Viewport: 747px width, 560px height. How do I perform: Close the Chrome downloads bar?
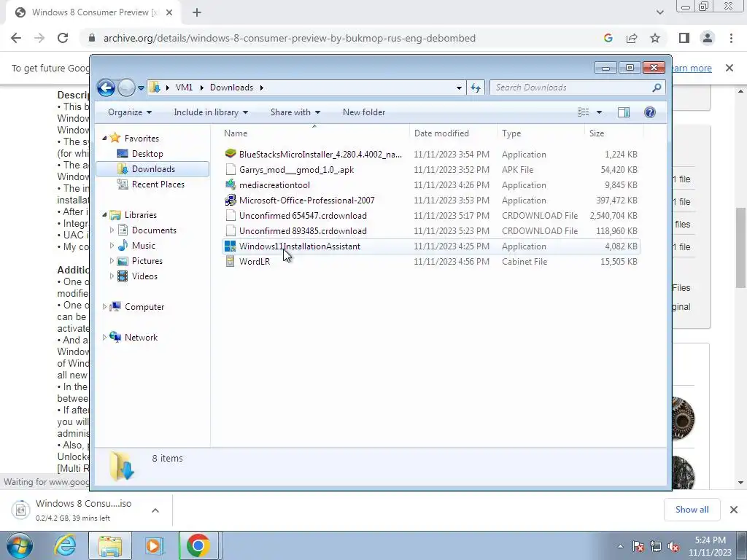coord(734,510)
